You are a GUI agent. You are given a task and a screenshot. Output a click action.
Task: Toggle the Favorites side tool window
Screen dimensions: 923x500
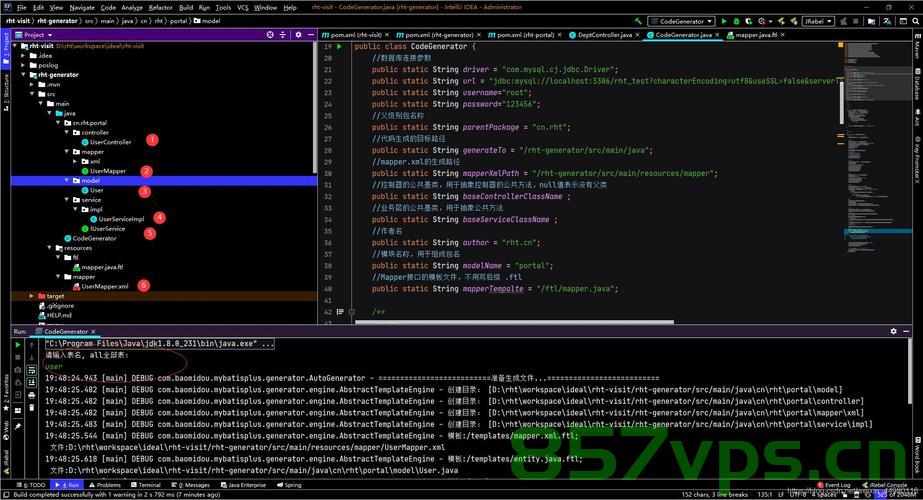(x=5, y=392)
